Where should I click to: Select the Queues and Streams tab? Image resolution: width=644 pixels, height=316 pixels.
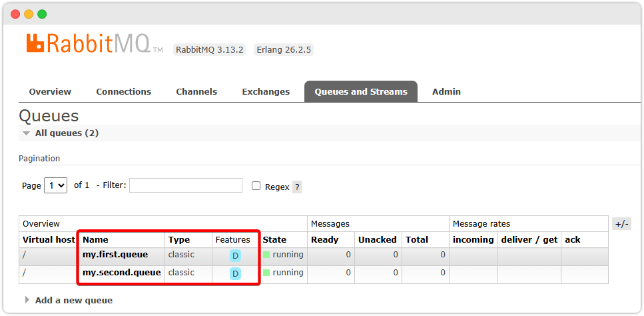pyautogui.click(x=361, y=91)
